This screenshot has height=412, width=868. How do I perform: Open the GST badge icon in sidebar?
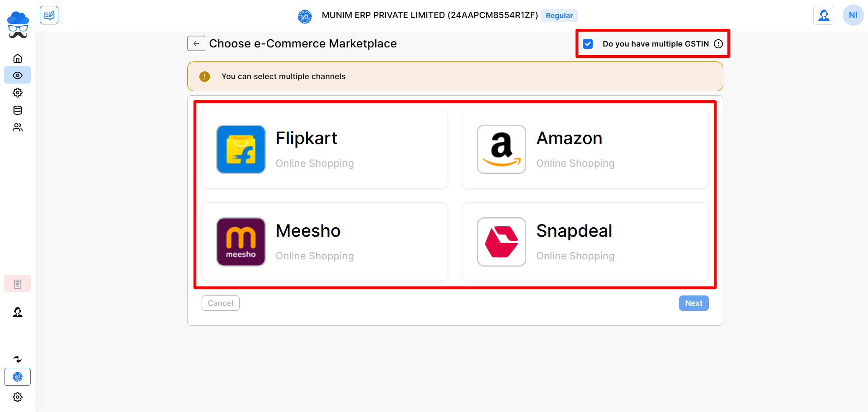point(18,377)
